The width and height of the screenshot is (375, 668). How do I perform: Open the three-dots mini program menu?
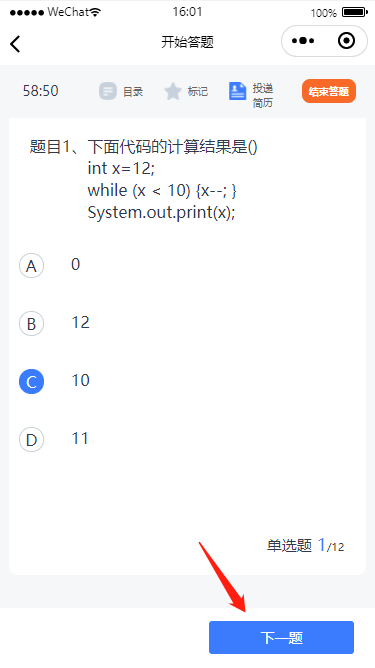(x=303, y=41)
